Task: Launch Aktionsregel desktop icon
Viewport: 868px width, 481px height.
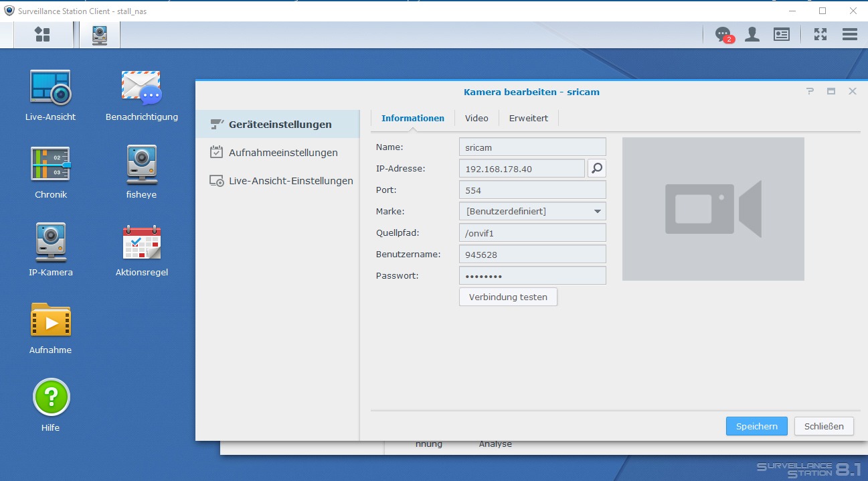Action: point(142,250)
